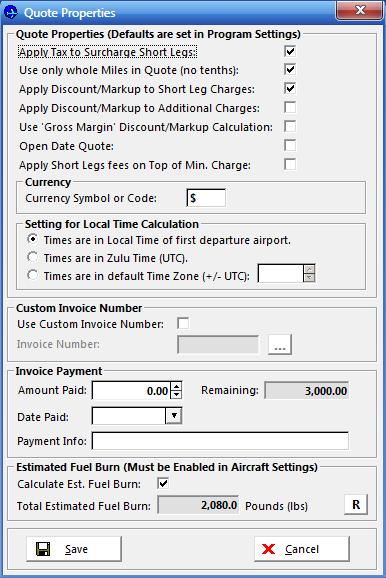Image resolution: width=386 pixels, height=578 pixels.
Task: Decrease Amount Paid with down spinner
Action: pos(177,395)
